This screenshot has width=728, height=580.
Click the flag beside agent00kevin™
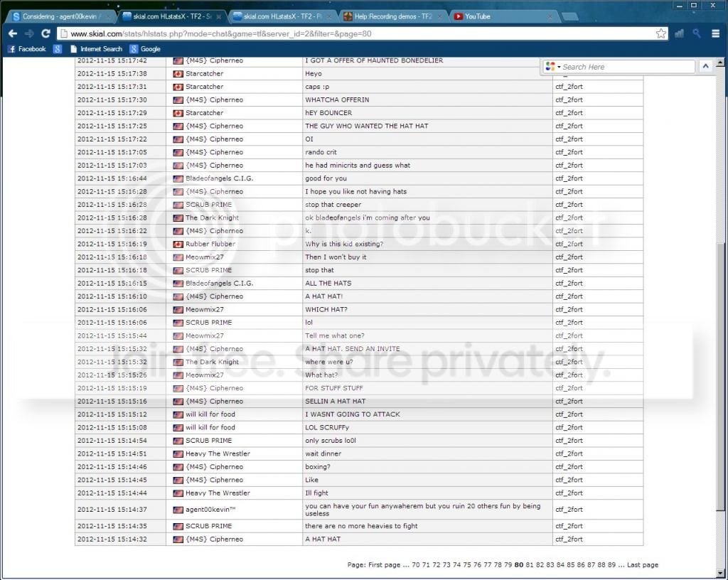point(178,510)
